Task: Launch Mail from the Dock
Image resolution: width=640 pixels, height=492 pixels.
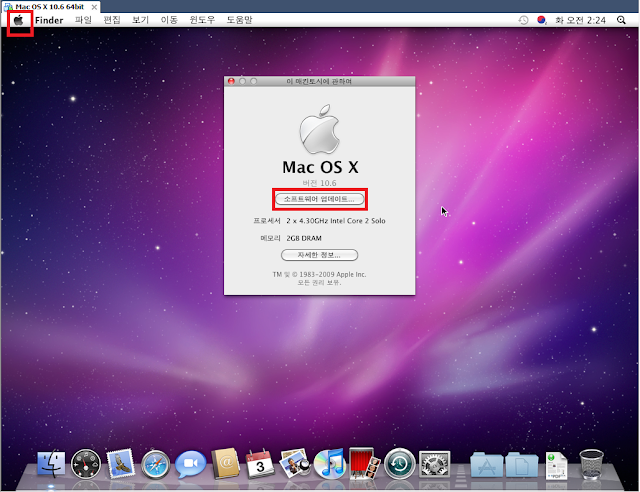Action: coord(120,463)
